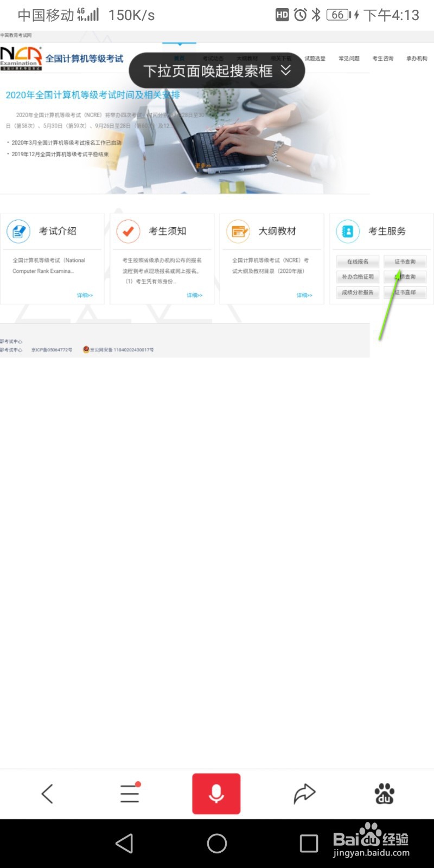Open the 承办机构 nav menu item
The height and width of the screenshot is (868, 434).
pos(417,59)
